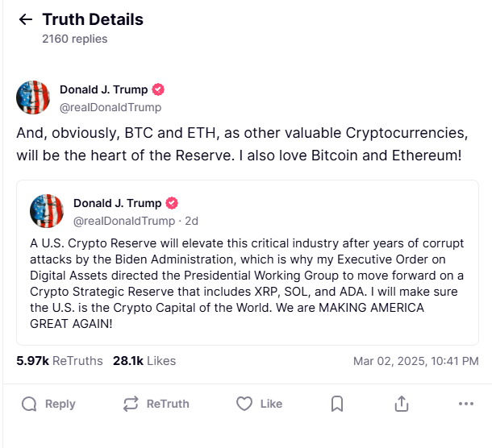
Task: Click verified badge beside main author name
Action: [159, 89]
